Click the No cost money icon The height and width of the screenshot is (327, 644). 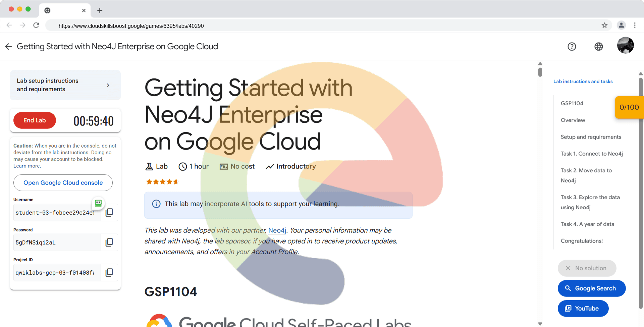coord(224,166)
